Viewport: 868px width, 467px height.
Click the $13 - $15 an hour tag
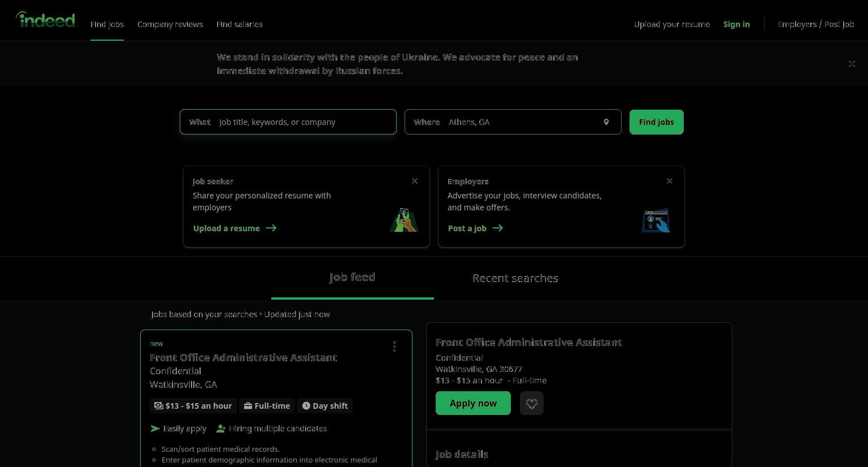(x=193, y=406)
